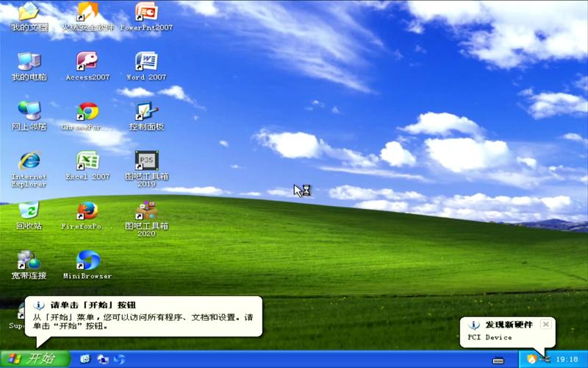
Task: Click the 开始 Start button
Action: point(35,359)
